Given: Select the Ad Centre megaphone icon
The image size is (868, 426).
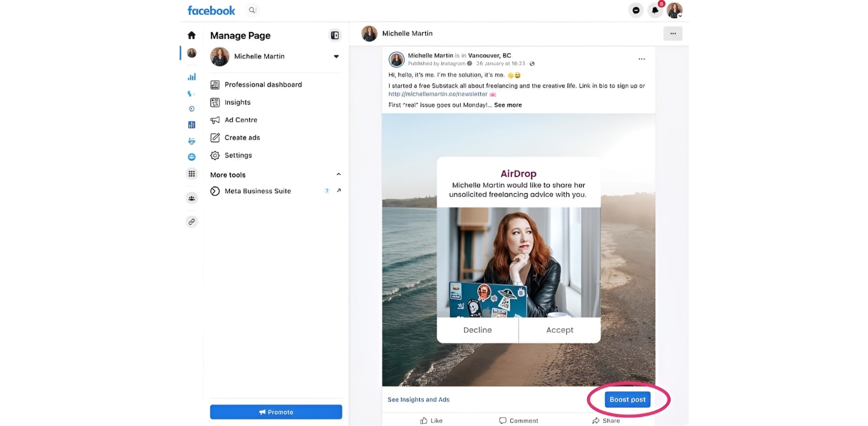Looking at the screenshot, I should pos(216,120).
